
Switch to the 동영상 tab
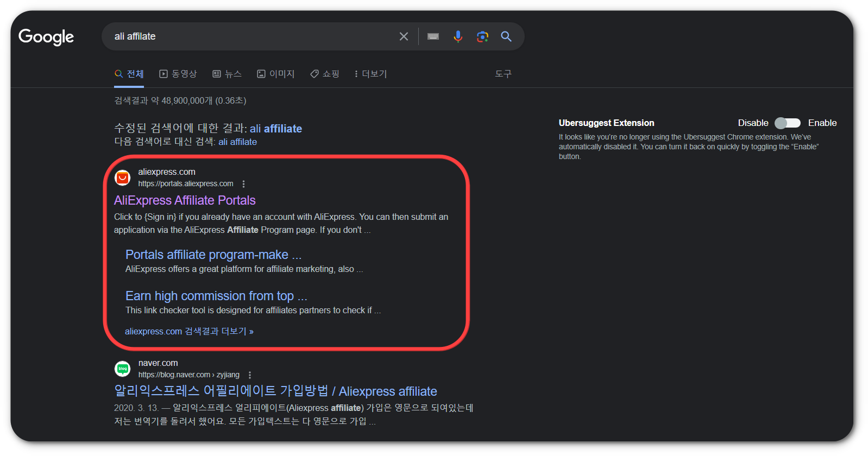178,74
